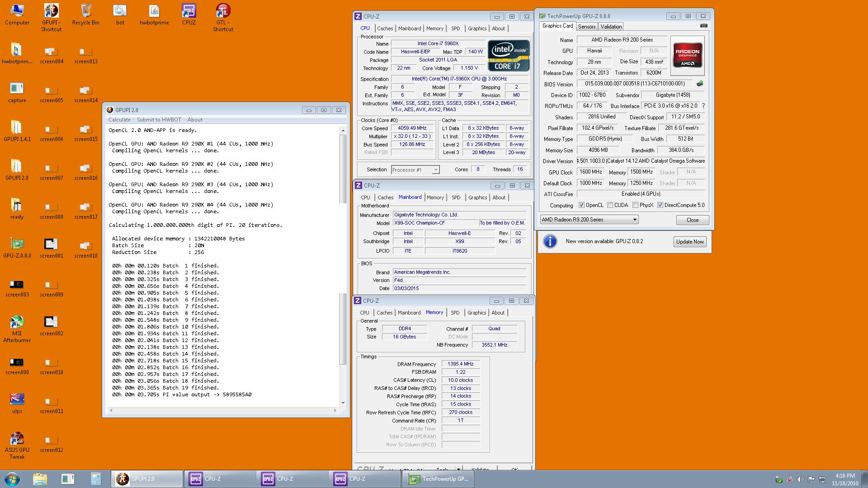Switch to GPUPI 2.0 taskbar button
The width and height of the screenshot is (868, 488).
(x=147, y=479)
